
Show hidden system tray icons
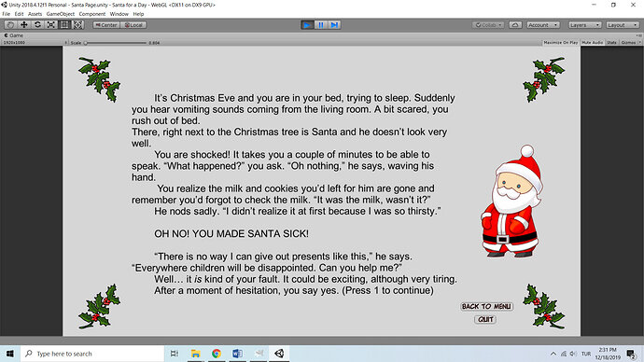point(553,354)
